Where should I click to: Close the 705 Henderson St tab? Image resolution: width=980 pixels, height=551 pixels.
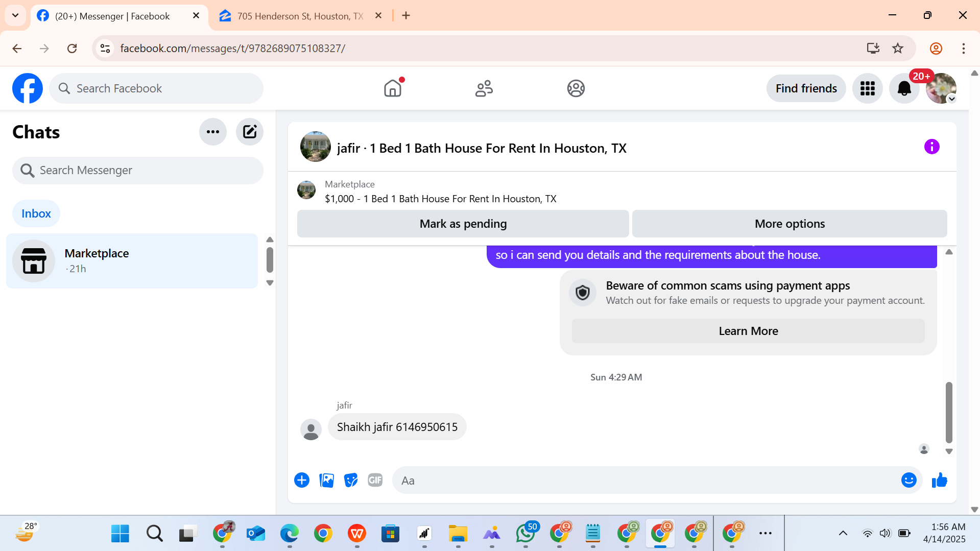pos(378,16)
